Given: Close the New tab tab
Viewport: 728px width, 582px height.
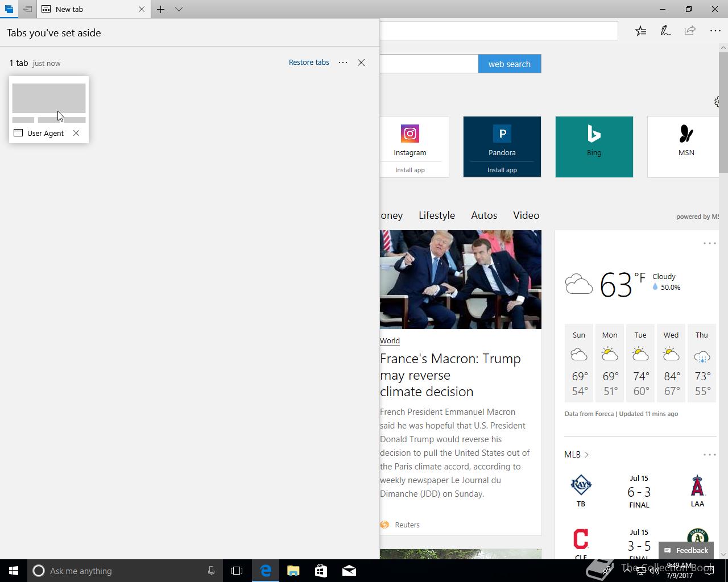Looking at the screenshot, I should click(142, 9).
